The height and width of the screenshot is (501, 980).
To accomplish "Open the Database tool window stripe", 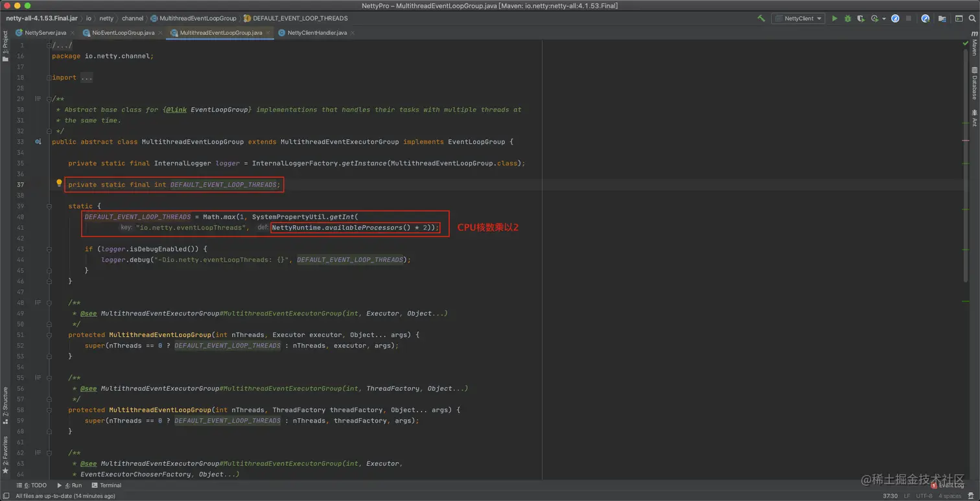I will coord(974,83).
